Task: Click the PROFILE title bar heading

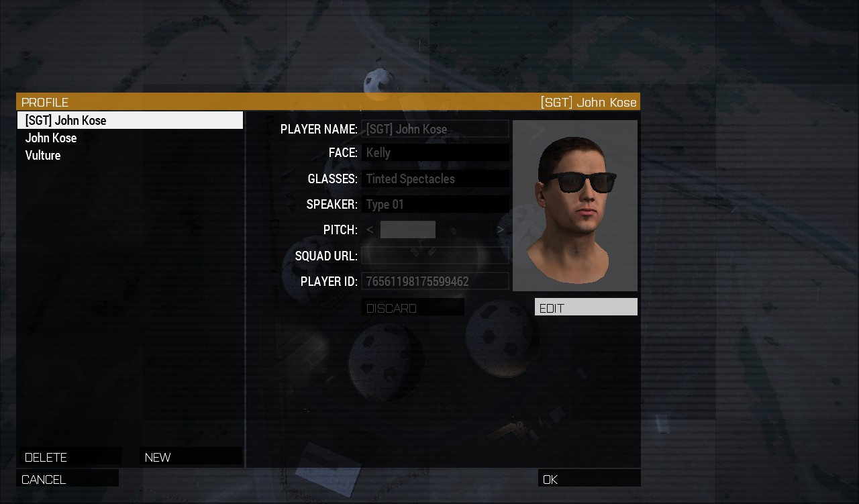Action: (45, 102)
